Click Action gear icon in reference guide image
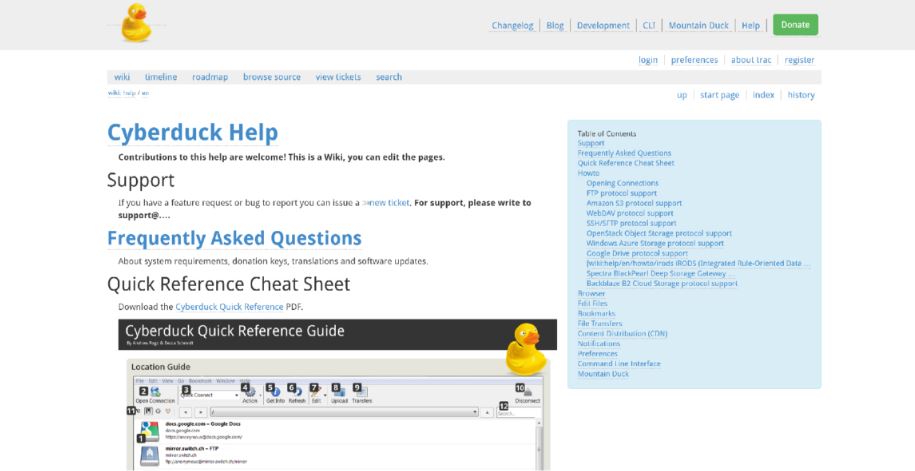The image size is (915, 471). tap(251, 392)
